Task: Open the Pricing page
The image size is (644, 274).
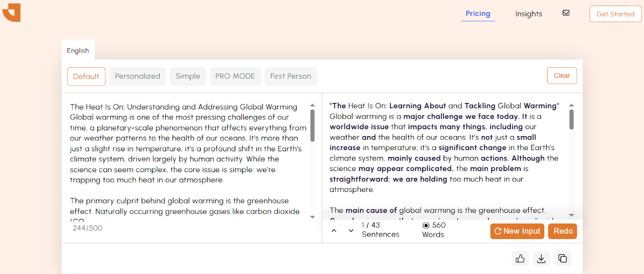Action: [x=478, y=14]
